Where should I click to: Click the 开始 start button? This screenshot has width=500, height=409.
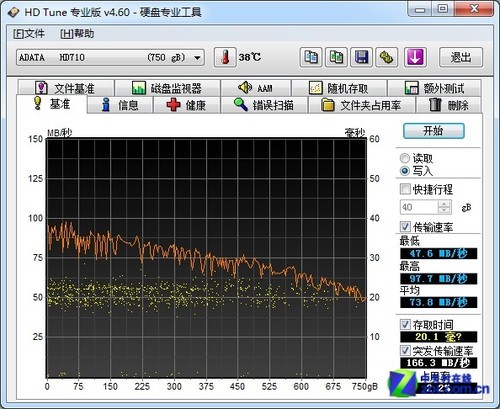pyautogui.click(x=434, y=131)
